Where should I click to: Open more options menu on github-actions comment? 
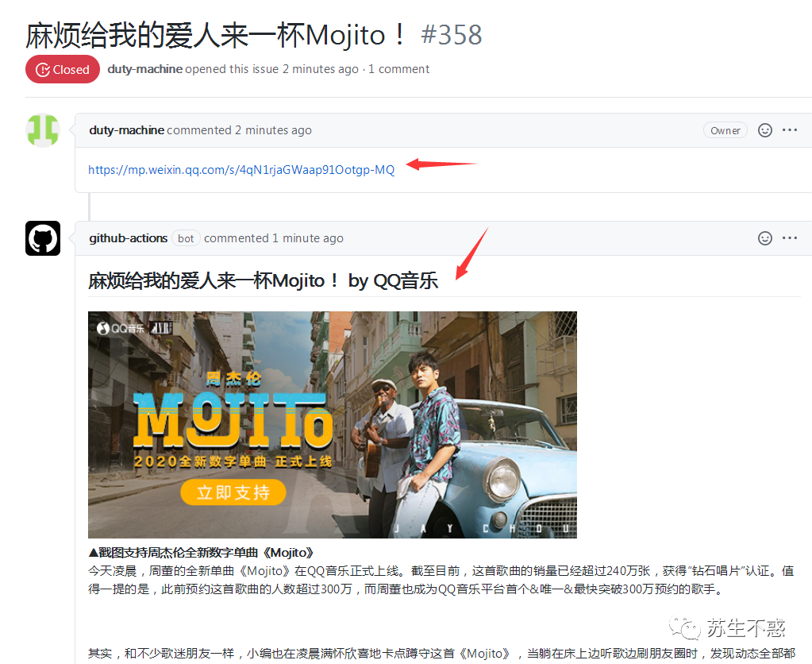click(790, 237)
